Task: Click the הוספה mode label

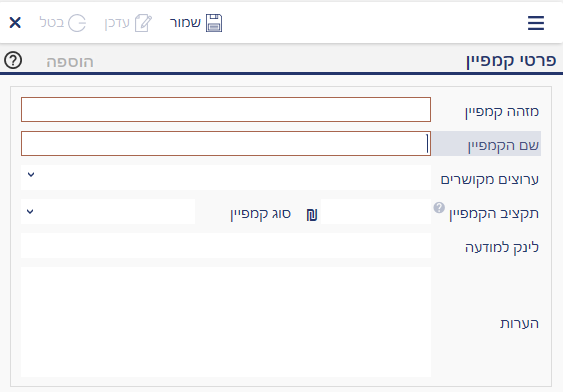Action: (x=70, y=62)
